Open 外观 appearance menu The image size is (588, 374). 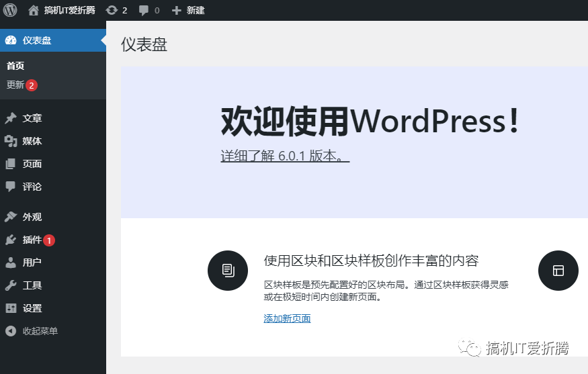tap(32, 217)
